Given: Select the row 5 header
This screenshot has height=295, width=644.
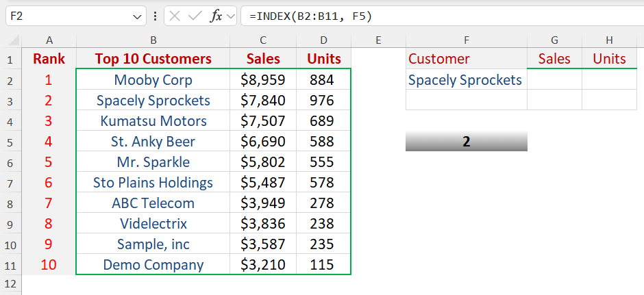Looking at the screenshot, I should [11, 142].
